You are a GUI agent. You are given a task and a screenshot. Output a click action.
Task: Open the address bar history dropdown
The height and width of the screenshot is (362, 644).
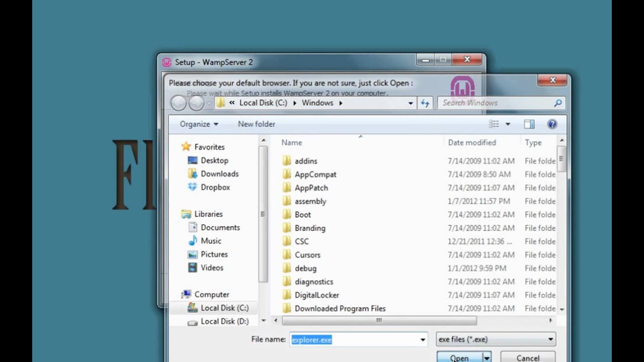(x=411, y=103)
